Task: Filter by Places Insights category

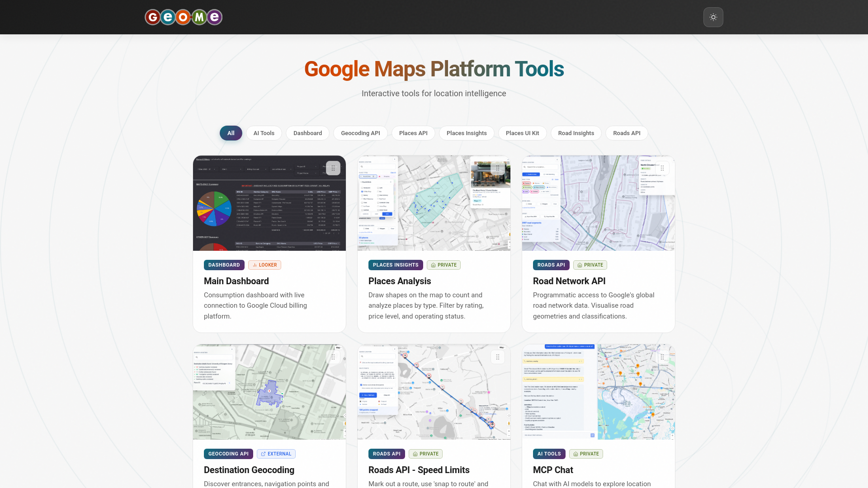Action: click(x=466, y=133)
